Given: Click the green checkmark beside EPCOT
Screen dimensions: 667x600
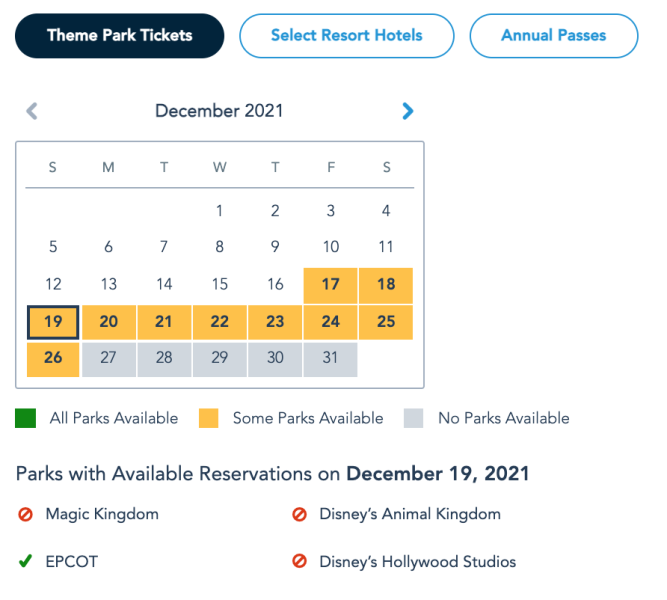Looking at the screenshot, I should pos(26,561).
